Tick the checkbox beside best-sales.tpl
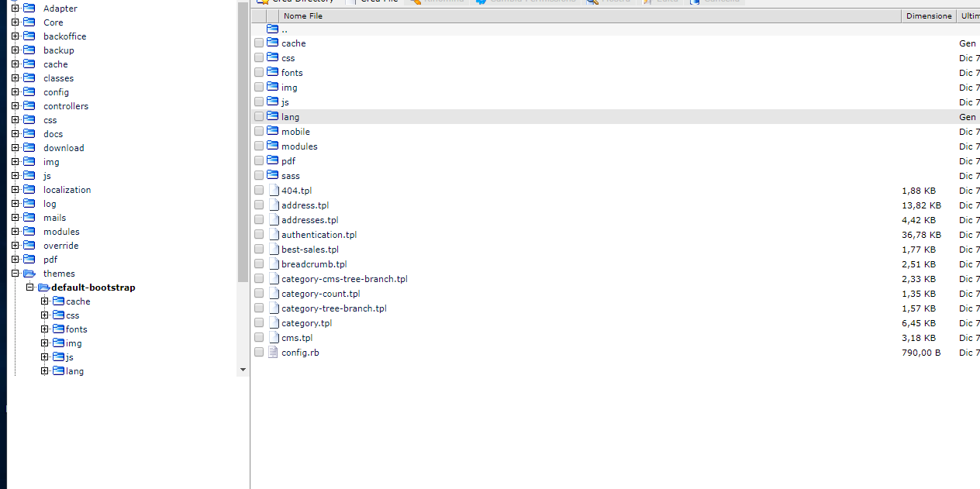This screenshot has width=980, height=489. tap(259, 250)
